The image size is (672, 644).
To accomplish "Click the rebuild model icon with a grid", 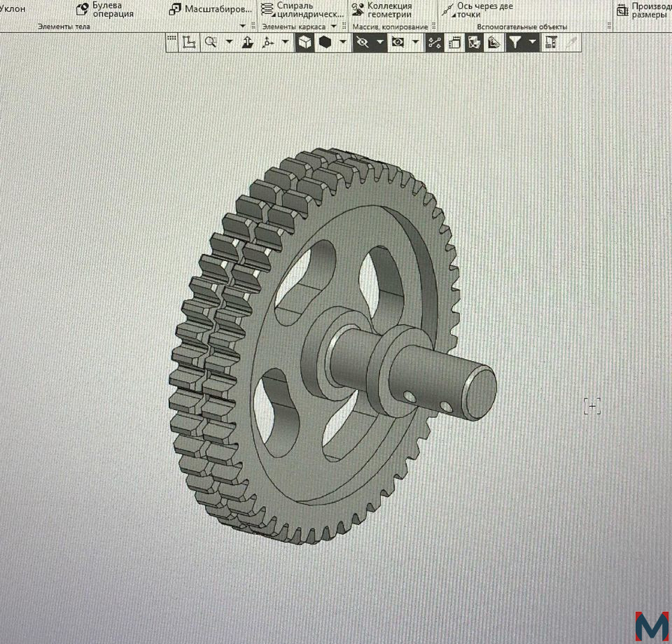I will (454, 43).
